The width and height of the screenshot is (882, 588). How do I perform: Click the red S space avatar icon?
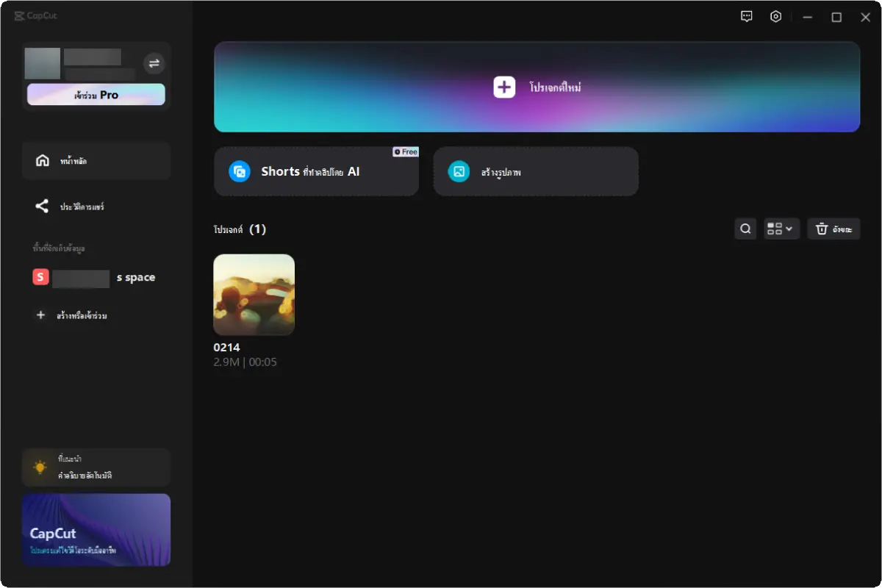(x=40, y=277)
